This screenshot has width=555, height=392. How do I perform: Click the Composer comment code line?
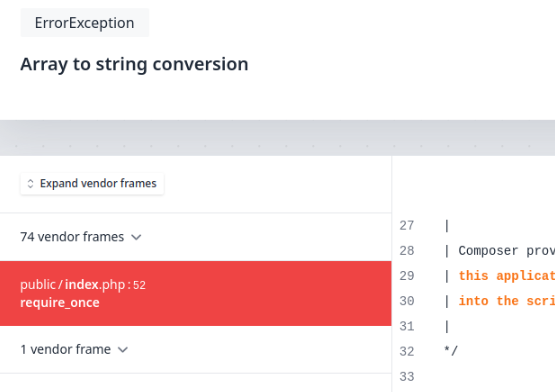point(499,251)
